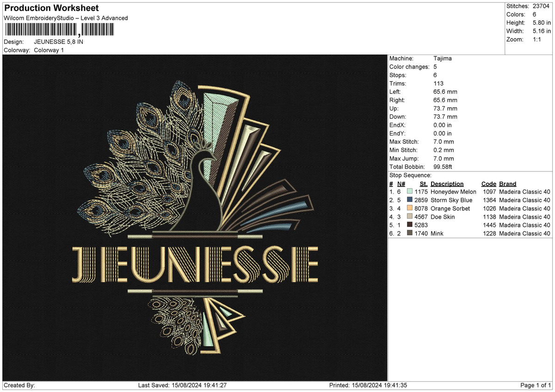Click the 'Brand' column header
Screen dimensions: 555x392
[x=508, y=184]
